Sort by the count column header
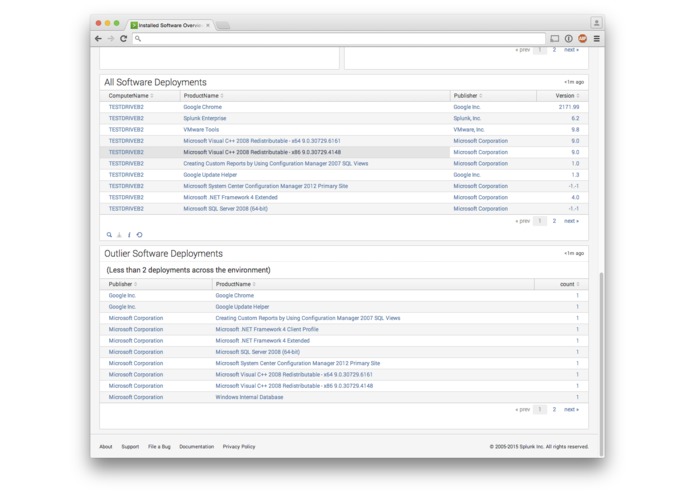 (570, 284)
